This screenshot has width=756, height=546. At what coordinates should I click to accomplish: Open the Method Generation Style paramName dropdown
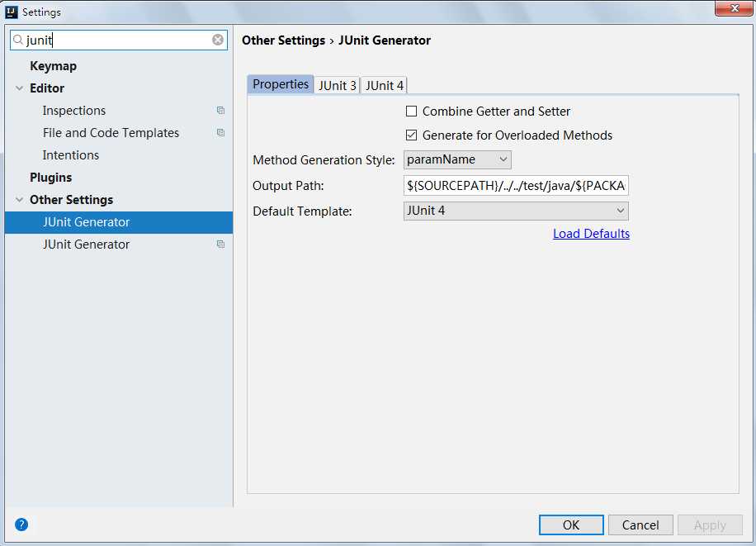coord(457,159)
